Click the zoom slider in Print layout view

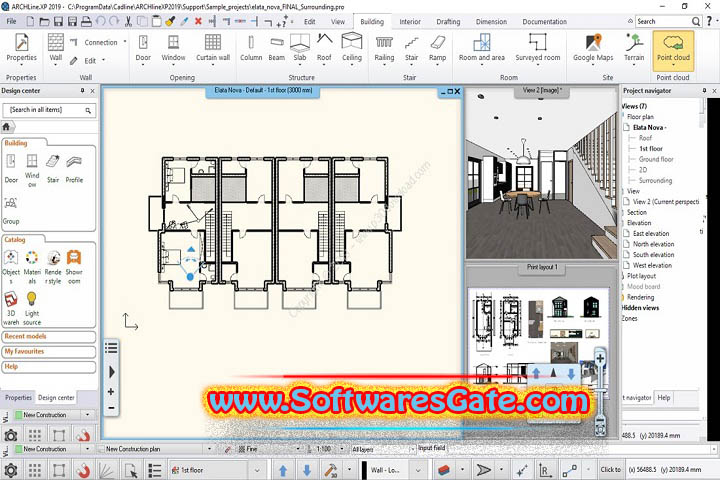click(x=600, y=393)
